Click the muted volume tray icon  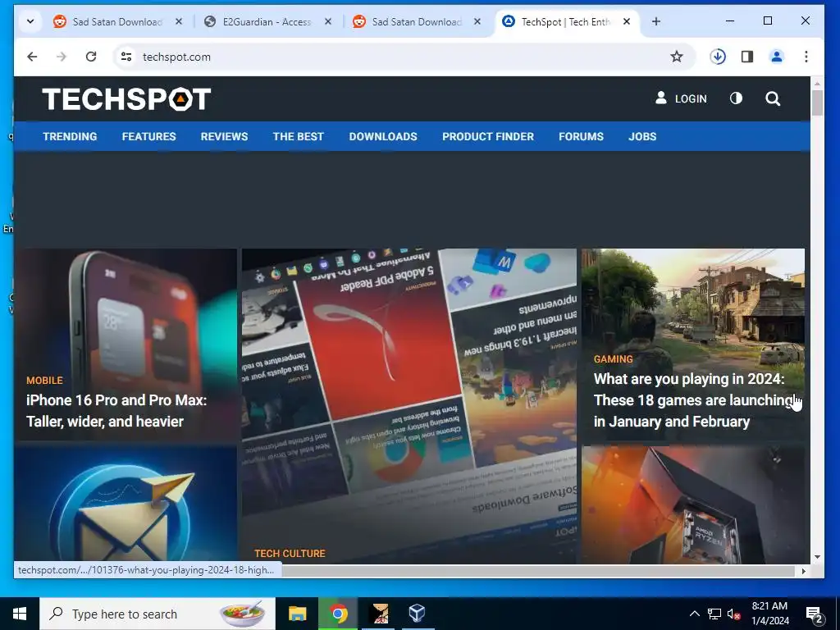coord(734,614)
